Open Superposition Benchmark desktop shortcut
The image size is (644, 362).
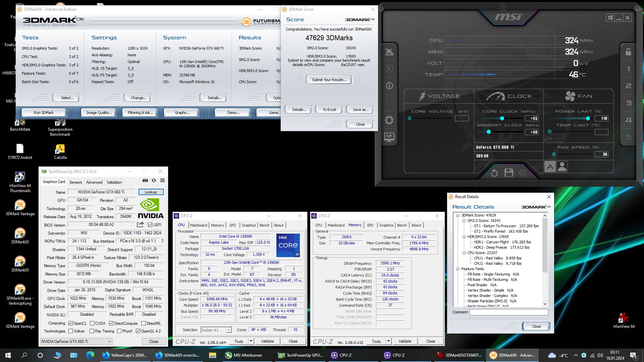tap(60, 128)
